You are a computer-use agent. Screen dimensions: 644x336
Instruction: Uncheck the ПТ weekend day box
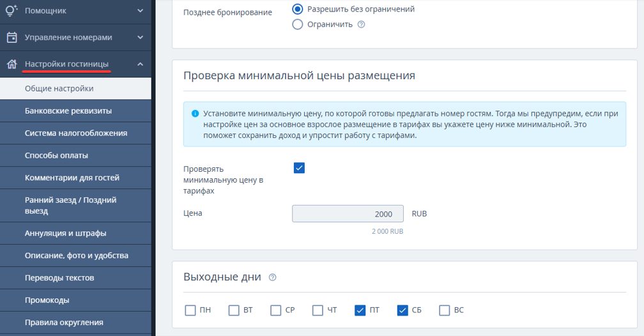point(360,310)
